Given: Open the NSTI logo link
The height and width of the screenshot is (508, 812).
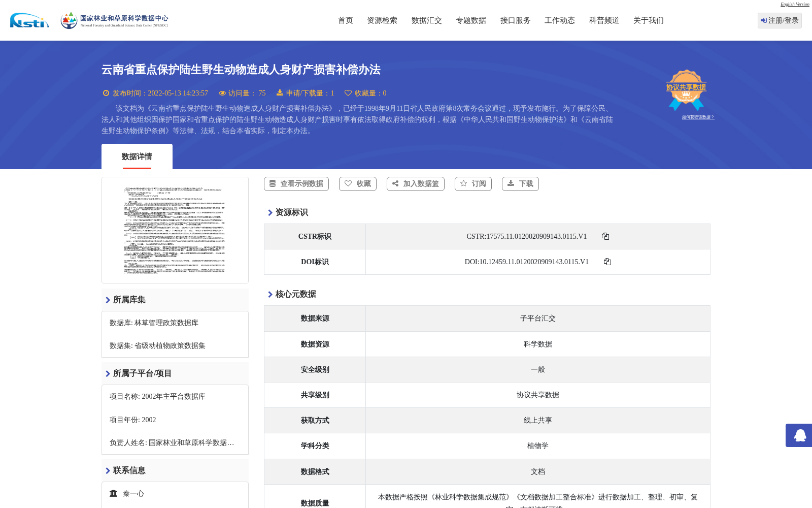Looking at the screenshot, I should click(29, 20).
